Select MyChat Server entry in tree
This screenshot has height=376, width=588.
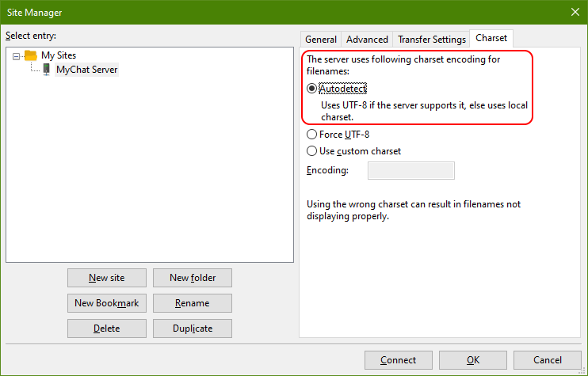pos(86,70)
